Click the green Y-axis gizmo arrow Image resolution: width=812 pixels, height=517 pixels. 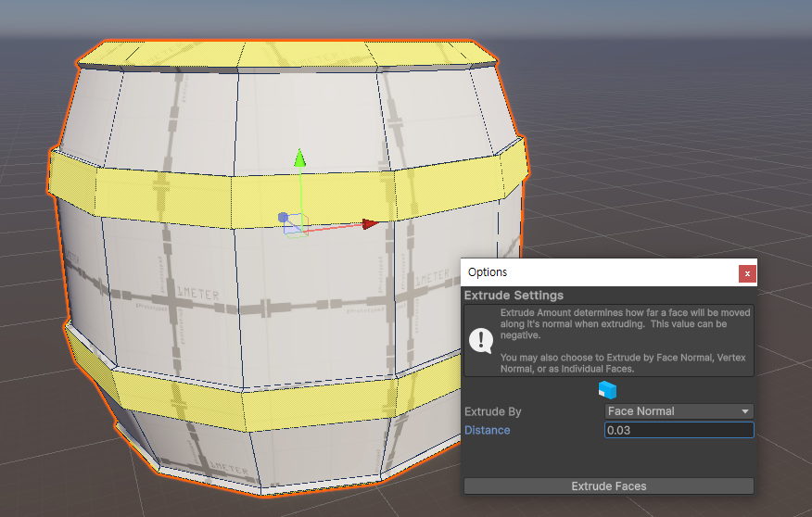pos(299,158)
